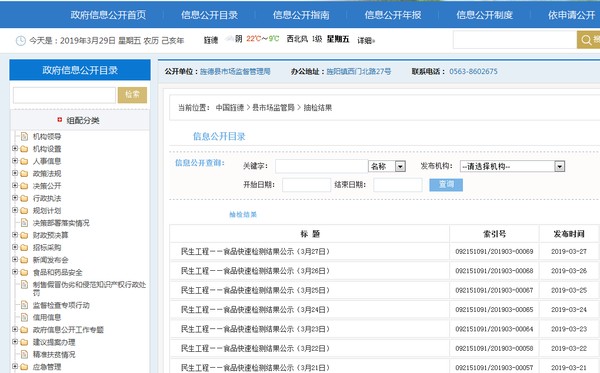The image size is (600, 373).
Task: Expand the 决策公开 tree node
Action: pyautogui.click(x=15, y=186)
